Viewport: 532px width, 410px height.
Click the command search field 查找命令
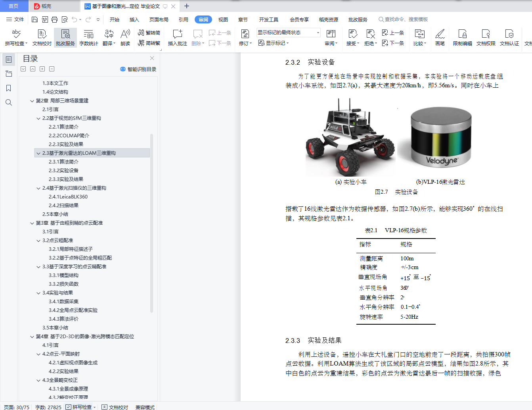pos(403,19)
